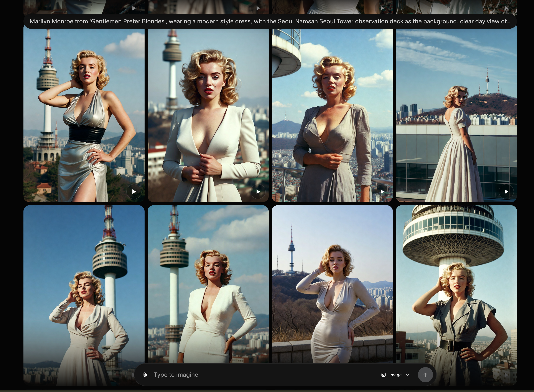Screen dimensions: 534x392
Task: Play video on silver halter dress image
Action: 134,191
